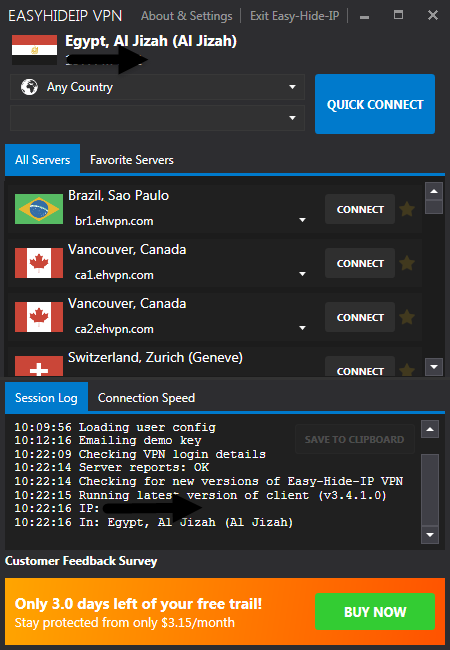
Task: Open the empty dropdown below Any Country
Action: [x=157, y=118]
